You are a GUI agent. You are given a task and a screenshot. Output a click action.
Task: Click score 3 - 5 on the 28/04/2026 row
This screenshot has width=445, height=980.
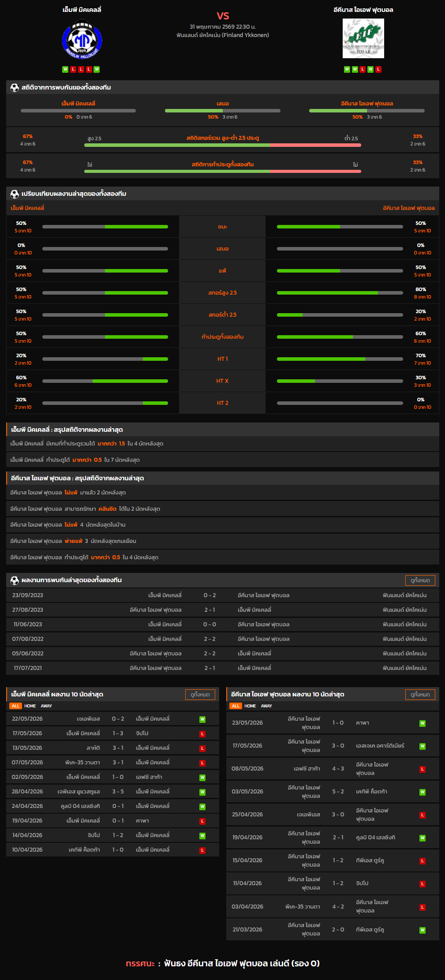tap(118, 792)
